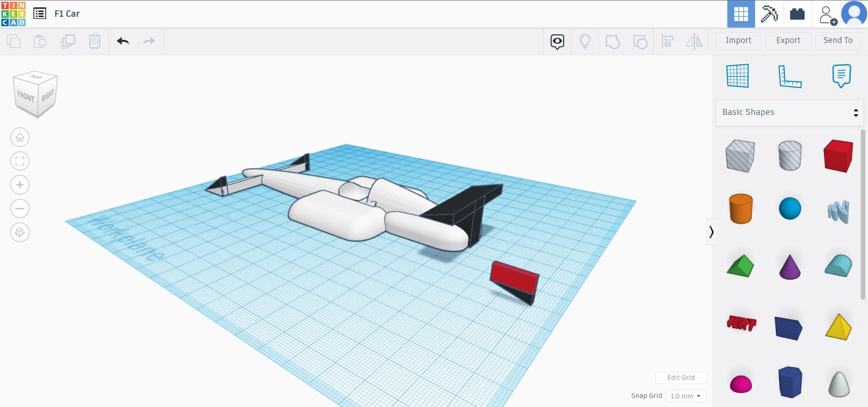
Task: Redo the last undone action
Action: [149, 41]
